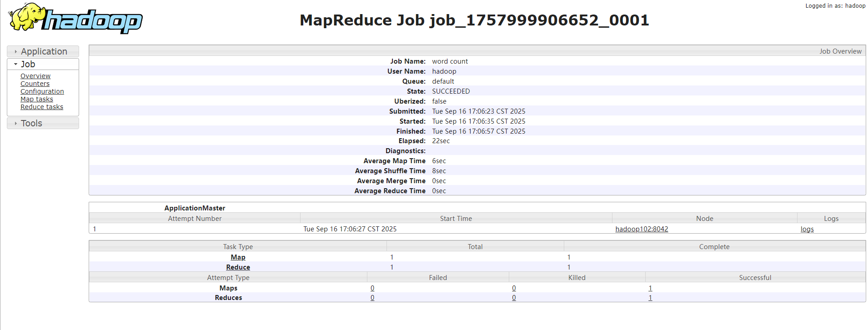Screen dimensions: 868x330
Task: Click the Job Overview panel header
Action: coord(840,51)
